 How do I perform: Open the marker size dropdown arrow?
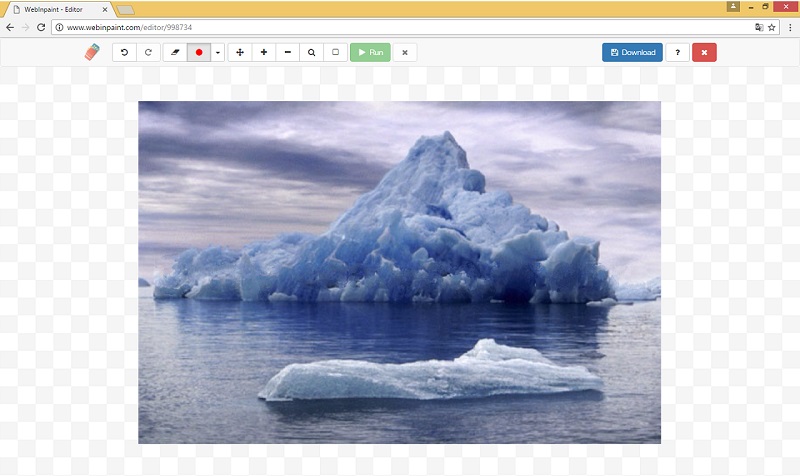218,52
